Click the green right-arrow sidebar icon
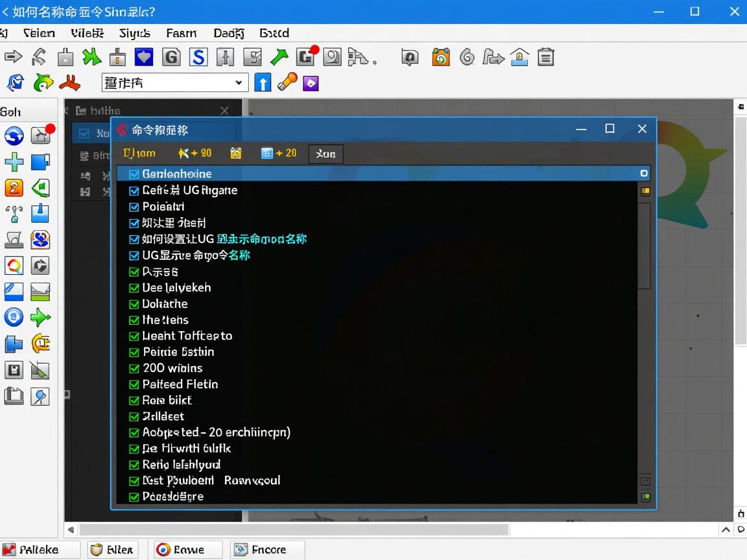The height and width of the screenshot is (560, 747). click(40, 318)
